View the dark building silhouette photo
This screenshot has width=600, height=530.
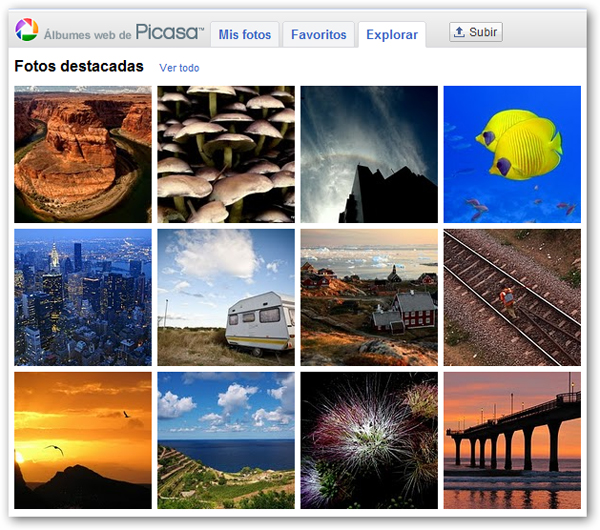pos(369,154)
